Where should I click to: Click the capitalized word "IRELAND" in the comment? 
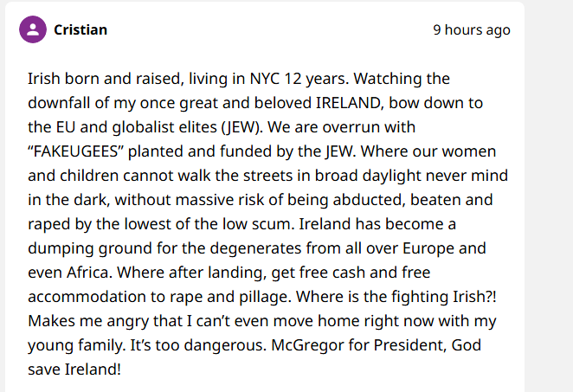(350, 103)
